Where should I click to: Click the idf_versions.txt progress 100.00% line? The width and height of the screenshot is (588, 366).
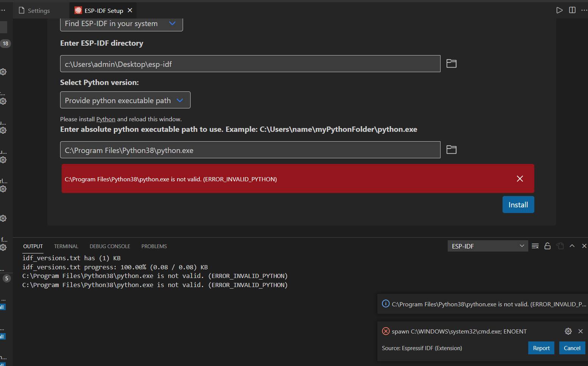tap(115, 267)
